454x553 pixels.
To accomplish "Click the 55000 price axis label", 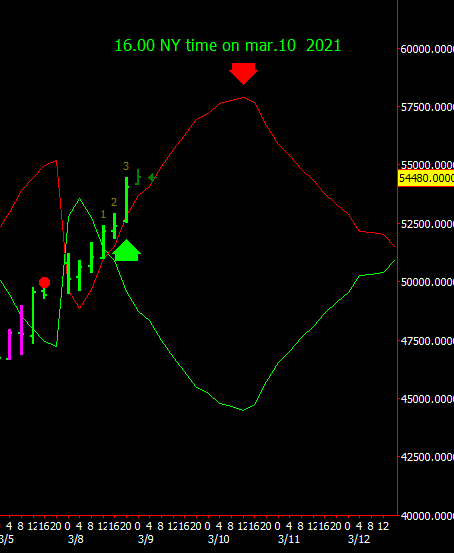I will [x=427, y=165].
